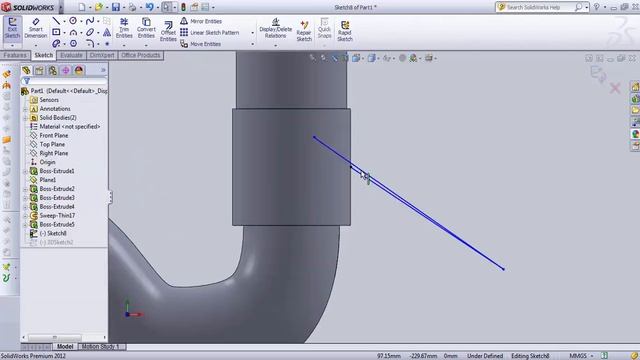
Task: Open the SolidWorks logo menu arrow
Action: coord(61,7)
